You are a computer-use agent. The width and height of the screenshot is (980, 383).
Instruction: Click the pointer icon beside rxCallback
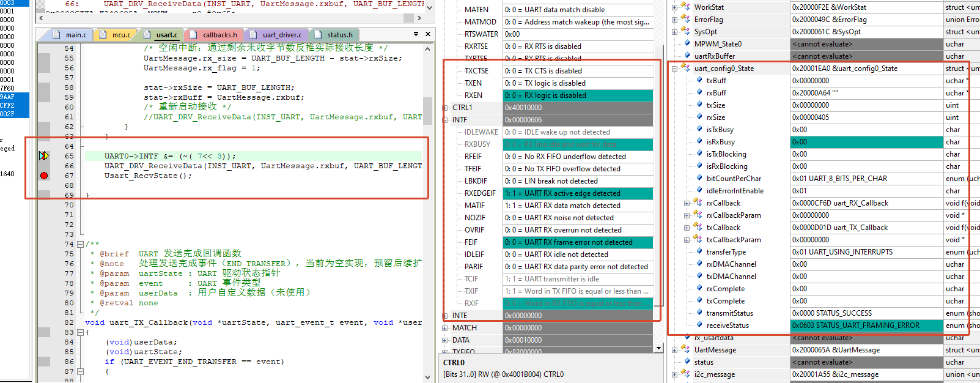click(x=698, y=203)
